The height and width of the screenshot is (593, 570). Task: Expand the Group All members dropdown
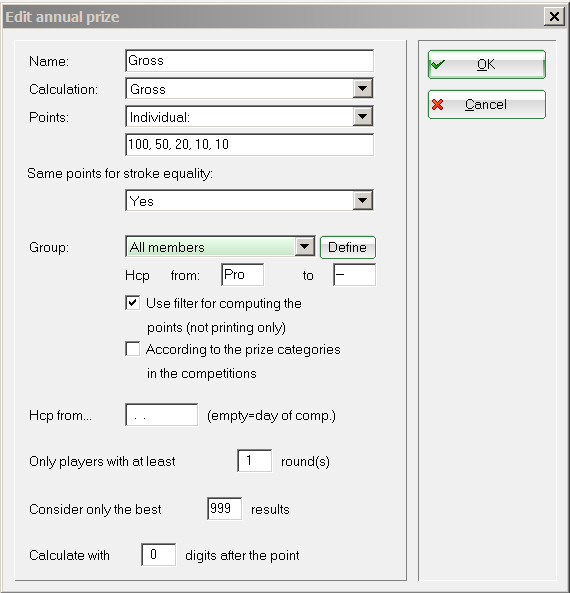[304, 247]
